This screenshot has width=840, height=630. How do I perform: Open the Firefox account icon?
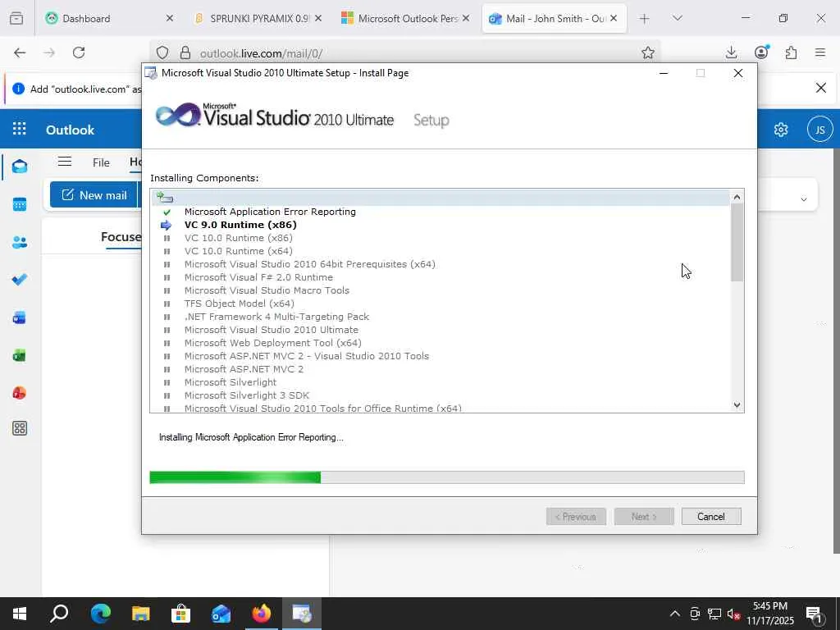[761, 52]
